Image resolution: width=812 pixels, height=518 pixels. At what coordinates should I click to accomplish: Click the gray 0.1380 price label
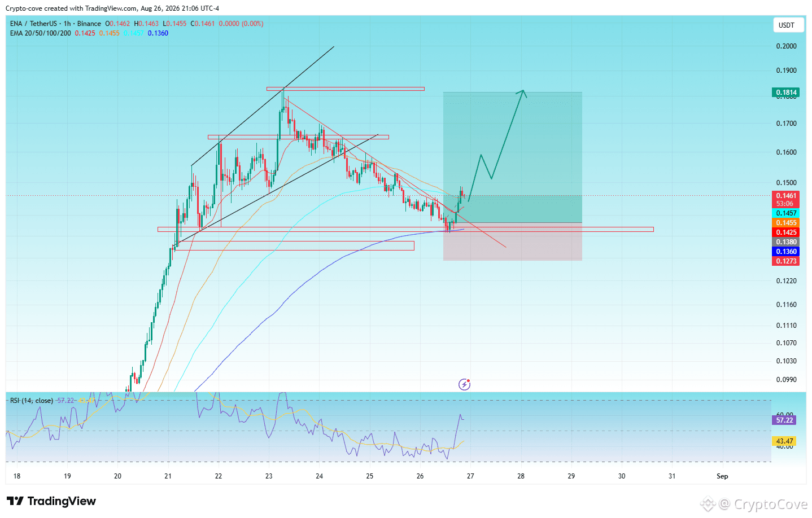coord(786,242)
